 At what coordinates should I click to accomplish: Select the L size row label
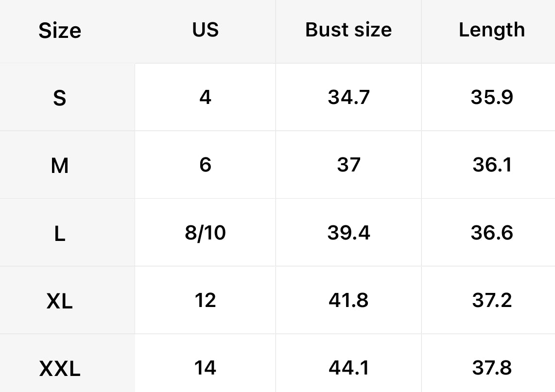tap(60, 234)
